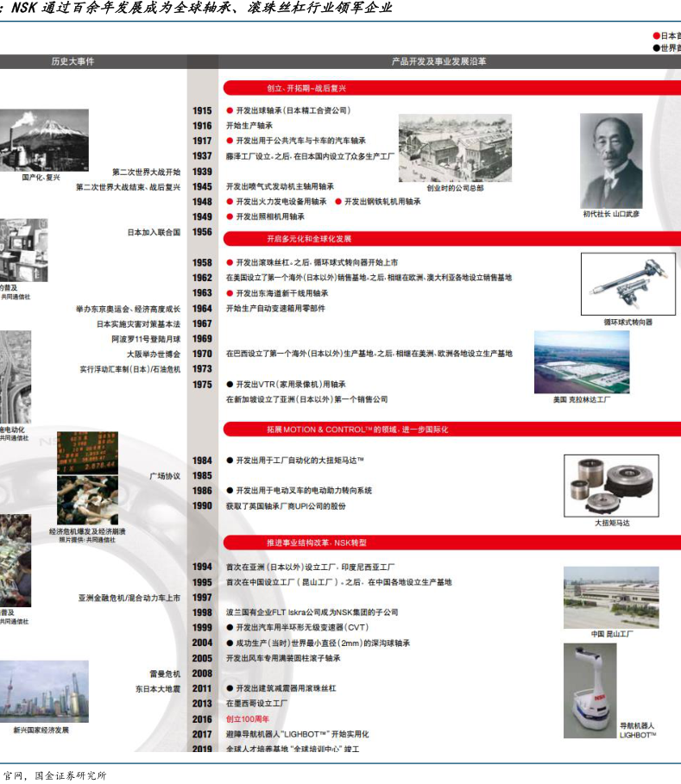The image size is (681, 784).
Task: Select the 2016 year on the timeline
Action: 202,719
